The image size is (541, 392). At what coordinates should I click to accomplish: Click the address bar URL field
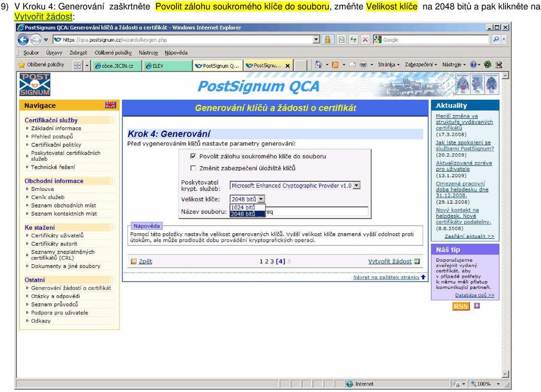pos(184,40)
